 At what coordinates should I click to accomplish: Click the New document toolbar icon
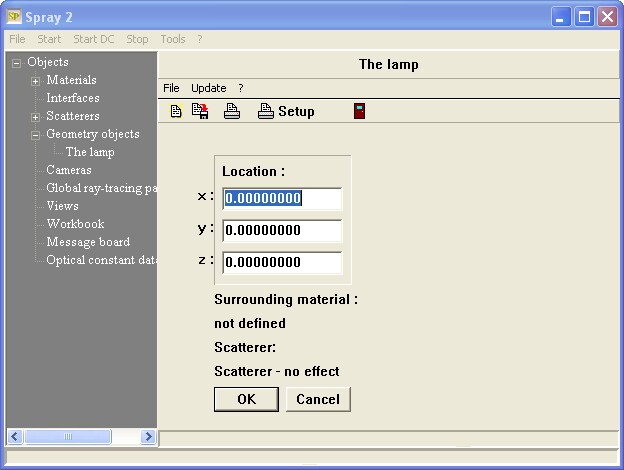click(x=176, y=111)
